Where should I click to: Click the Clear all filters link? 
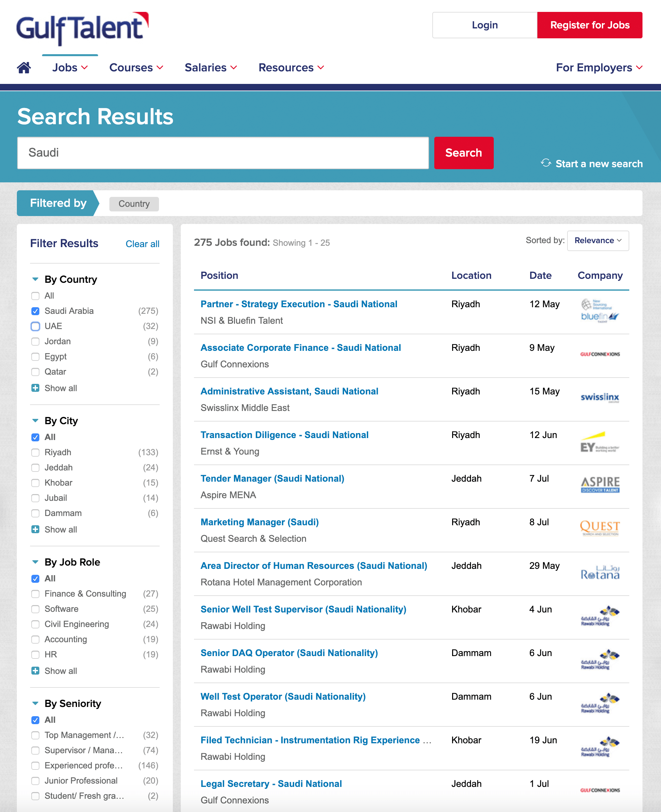(x=142, y=244)
